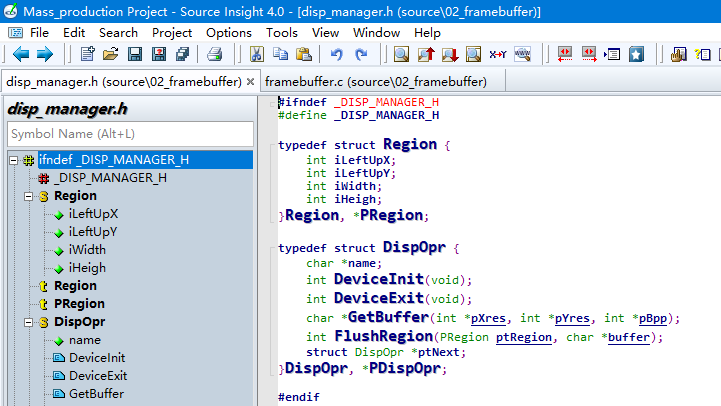The image size is (721, 406).
Task: Click the Redo arrow icon
Action: (361, 54)
